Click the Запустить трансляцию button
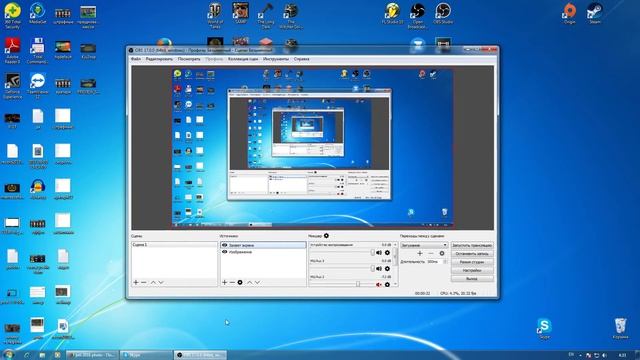 pyautogui.click(x=472, y=245)
